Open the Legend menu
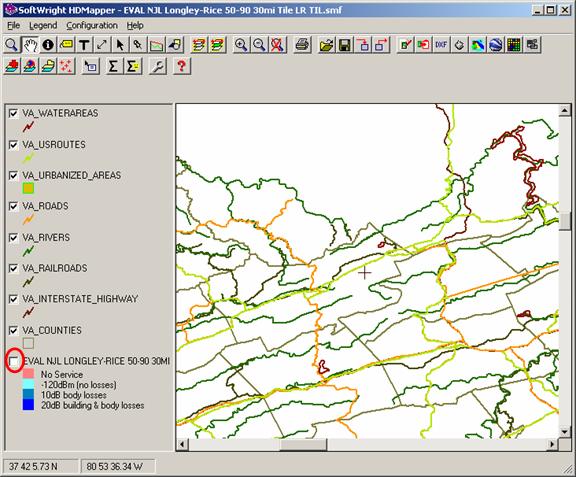 (x=43, y=26)
